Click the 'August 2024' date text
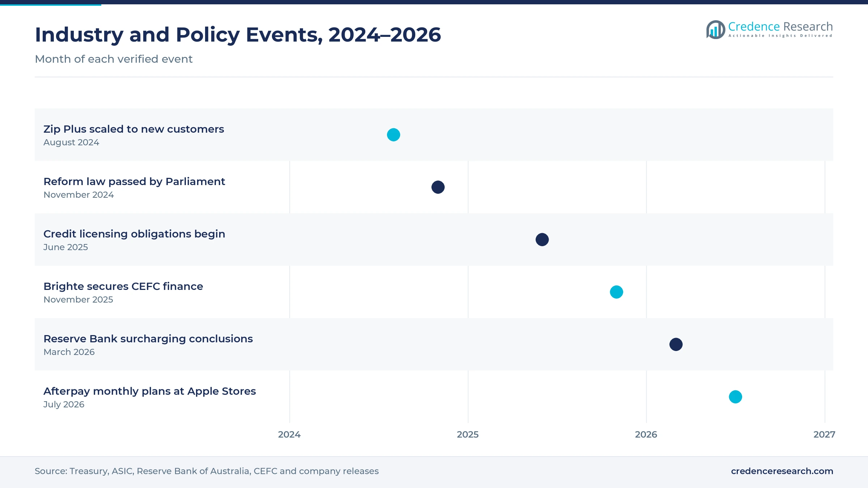 (x=71, y=142)
